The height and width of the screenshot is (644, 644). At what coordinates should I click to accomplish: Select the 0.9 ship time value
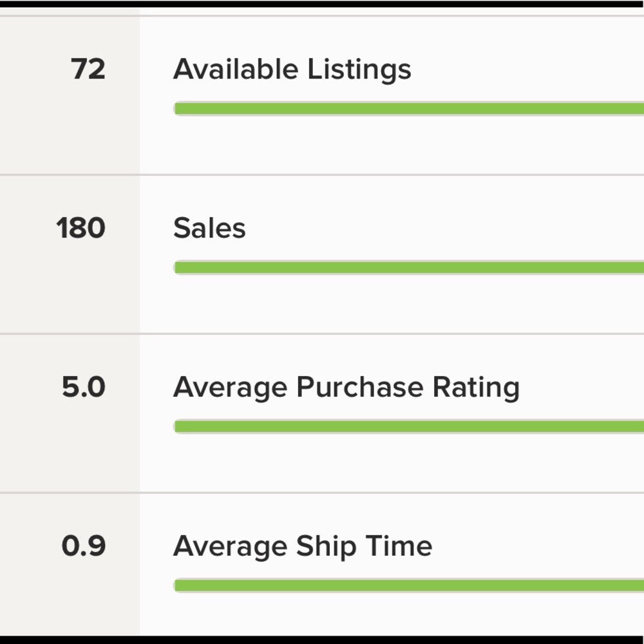click(x=84, y=547)
